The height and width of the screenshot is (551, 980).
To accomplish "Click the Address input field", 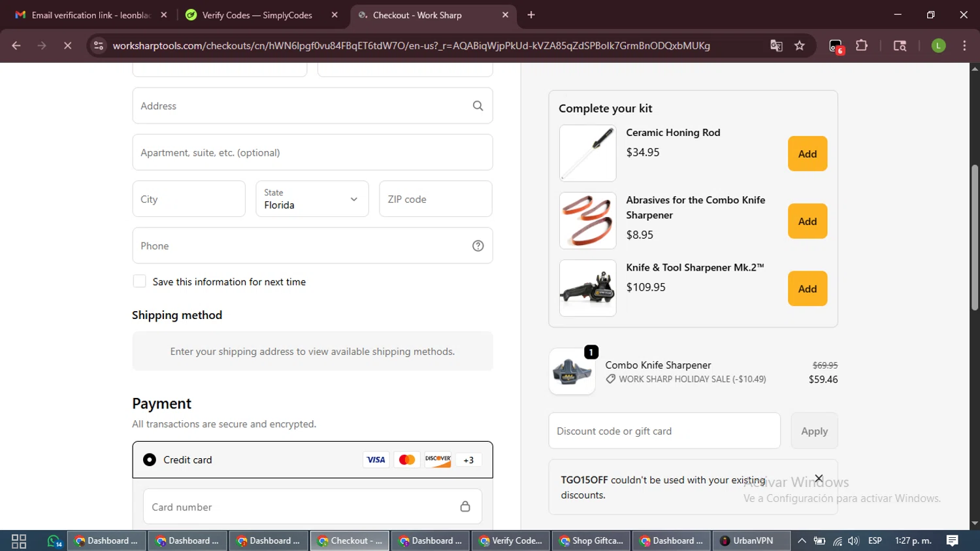I will coord(312,106).
